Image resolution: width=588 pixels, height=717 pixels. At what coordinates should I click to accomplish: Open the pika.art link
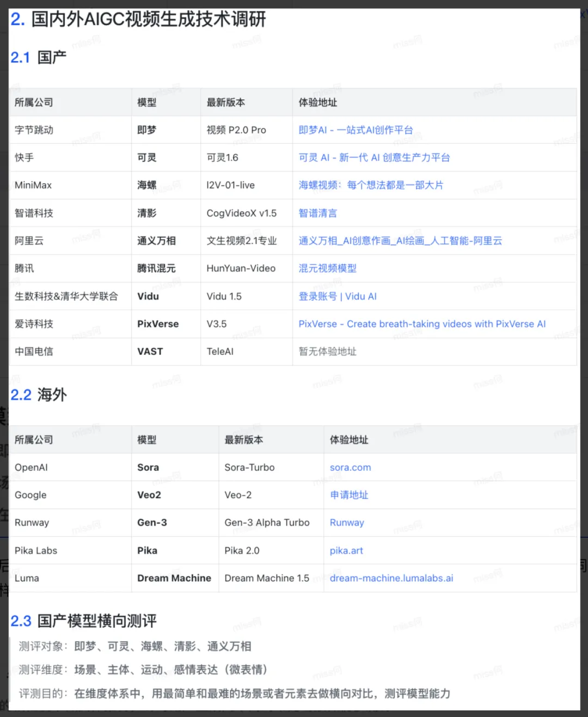[x=346, y=550]
